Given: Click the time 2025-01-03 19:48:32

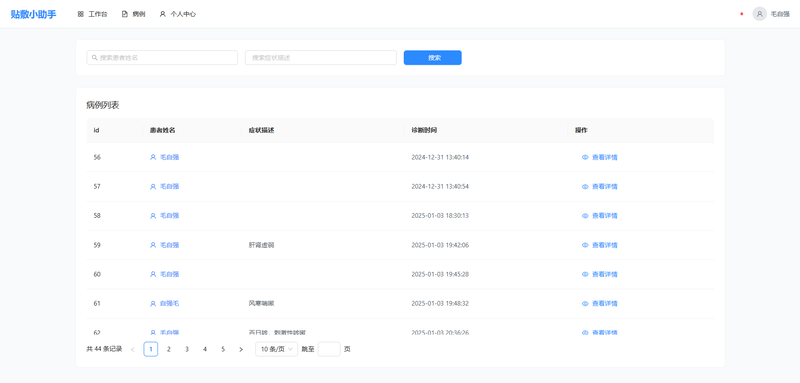Looking at the screenshot, I should click(440, 303).
